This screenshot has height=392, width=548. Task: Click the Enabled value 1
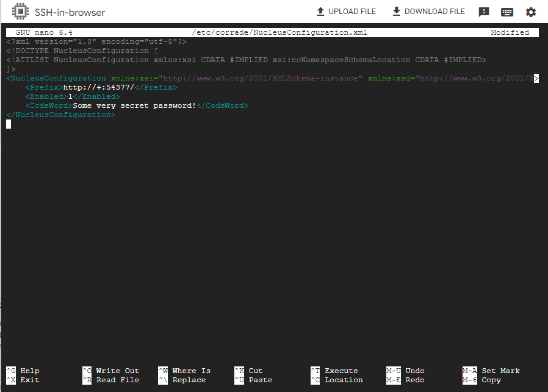[70, 96]
